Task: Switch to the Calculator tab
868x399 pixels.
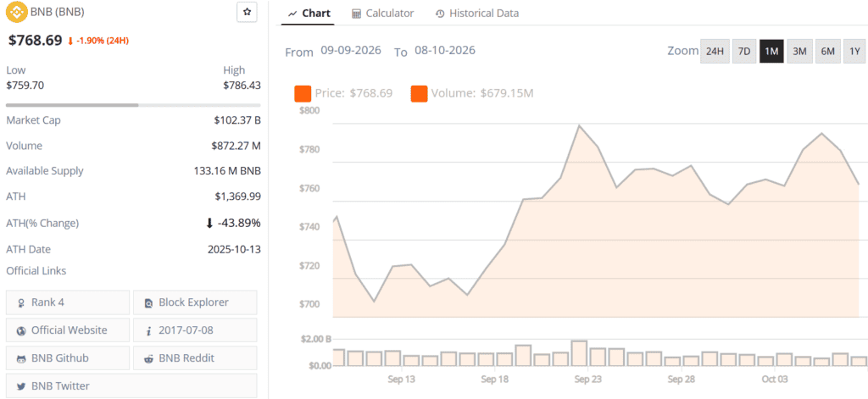Action: point(382,14)
